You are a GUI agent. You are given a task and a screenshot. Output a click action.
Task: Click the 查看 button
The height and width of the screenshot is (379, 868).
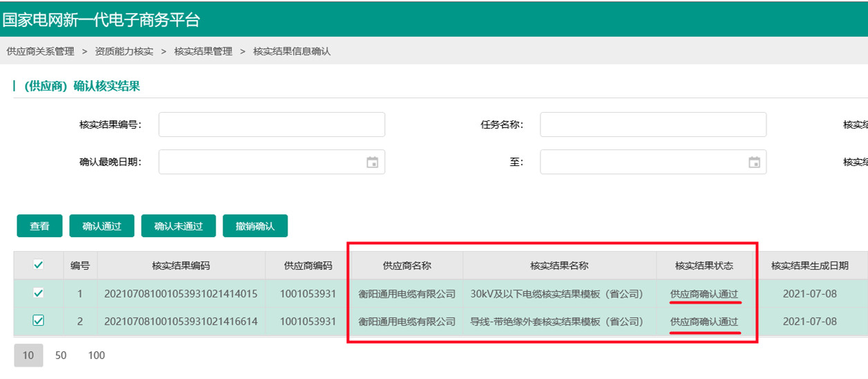click(39, 226)
